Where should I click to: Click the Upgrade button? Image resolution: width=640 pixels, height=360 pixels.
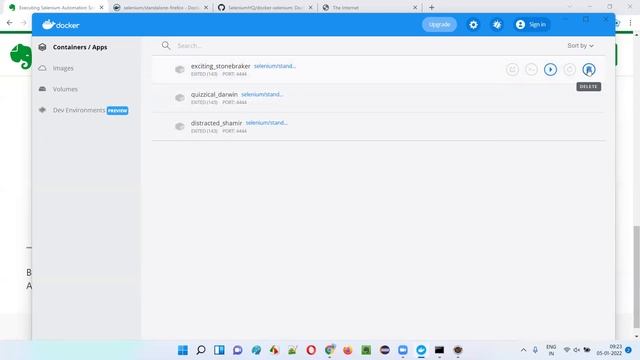pyautogui.click(x=439, y=24)
